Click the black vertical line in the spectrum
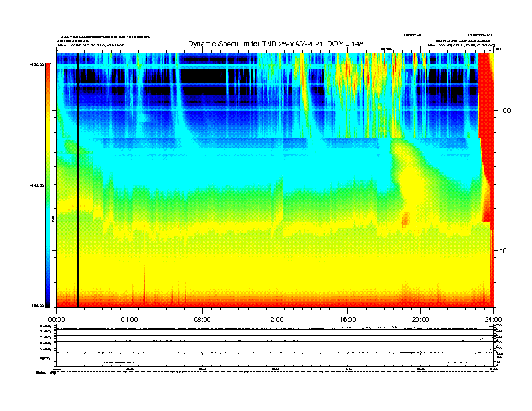The image size is (532, 411). pyautogui.click(x=78, y=180)
